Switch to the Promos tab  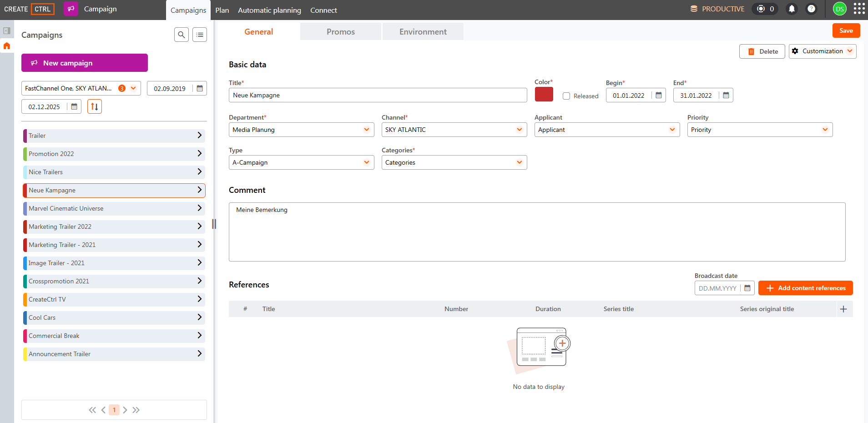[x=341, y=31]
